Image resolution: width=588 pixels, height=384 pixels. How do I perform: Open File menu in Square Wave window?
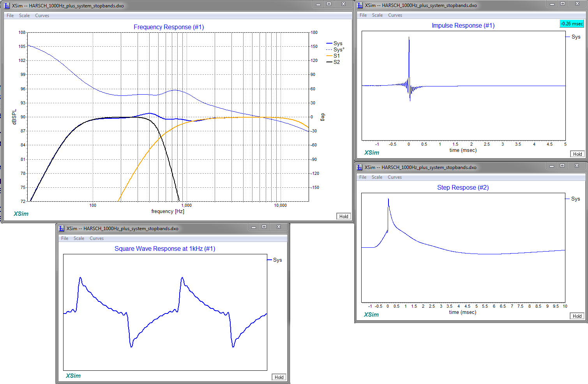[x=65, y=238]
